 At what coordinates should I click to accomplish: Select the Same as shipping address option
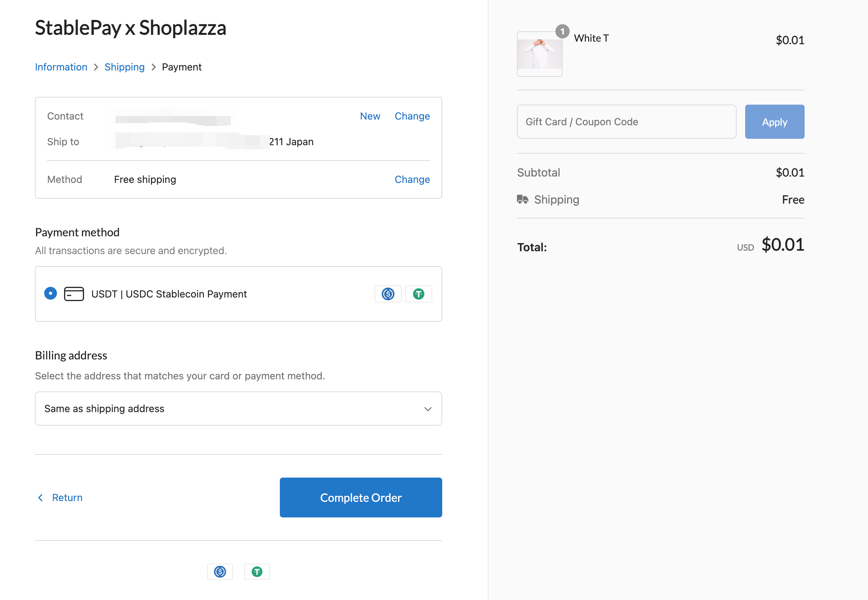pyautogui.click(x=239, y=409)
